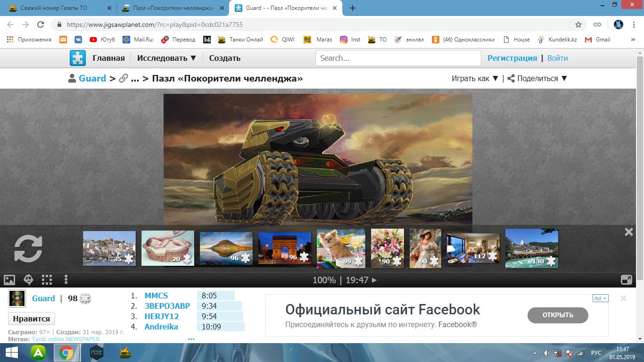Click the volume icon in system tray
Viewport: 644px width, 362px height.
546,353
